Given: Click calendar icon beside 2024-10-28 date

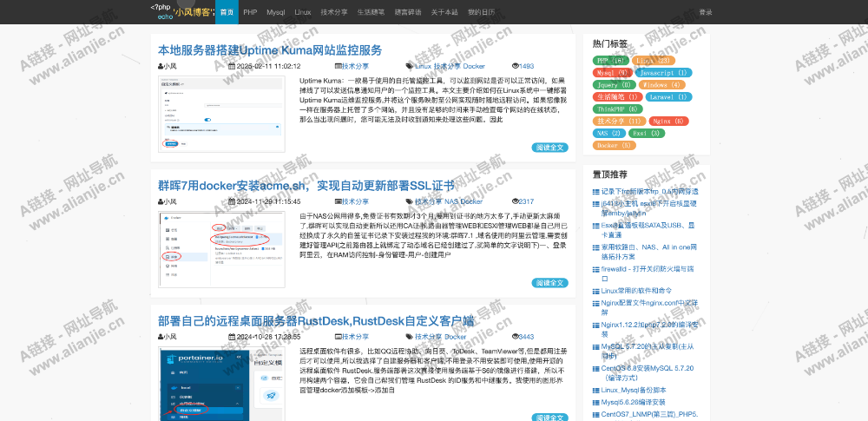Looking at the screenshot, I should click(232, 337).
